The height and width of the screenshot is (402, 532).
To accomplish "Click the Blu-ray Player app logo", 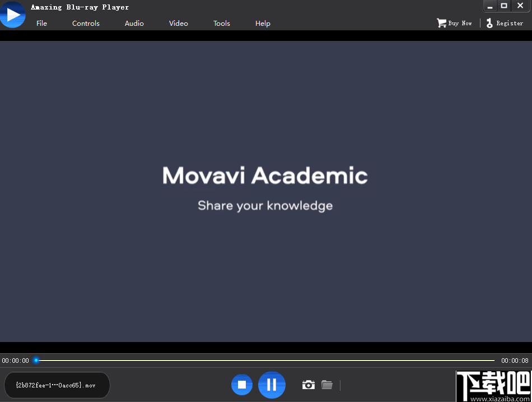I will click(x=12, y=14).
